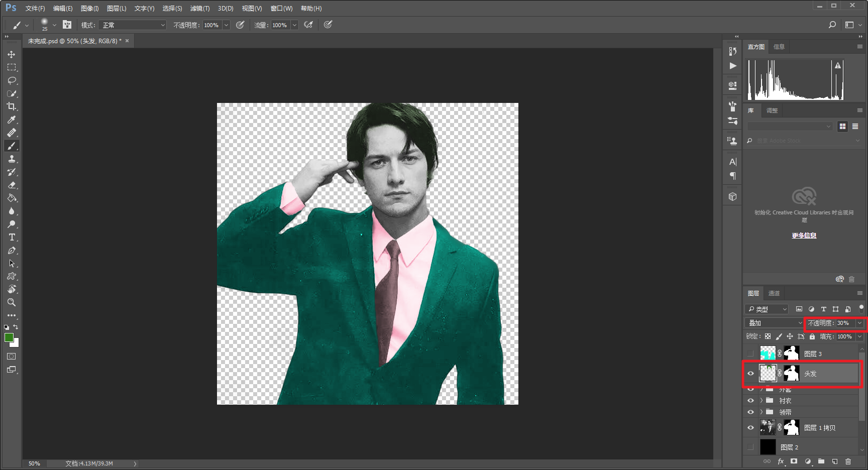Open the brush opacity 100% dropdown arrow

(226, 25)
